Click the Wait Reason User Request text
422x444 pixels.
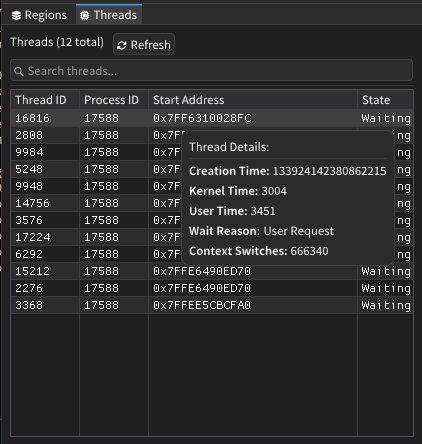tap(299, 231)
